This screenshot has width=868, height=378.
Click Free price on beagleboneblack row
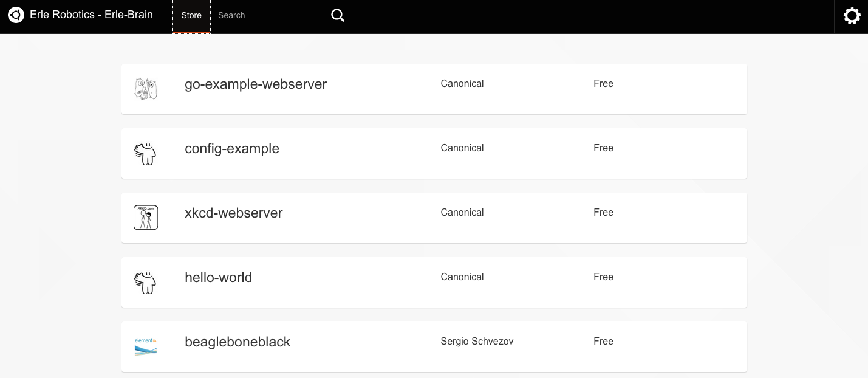[x=603, y=342]
